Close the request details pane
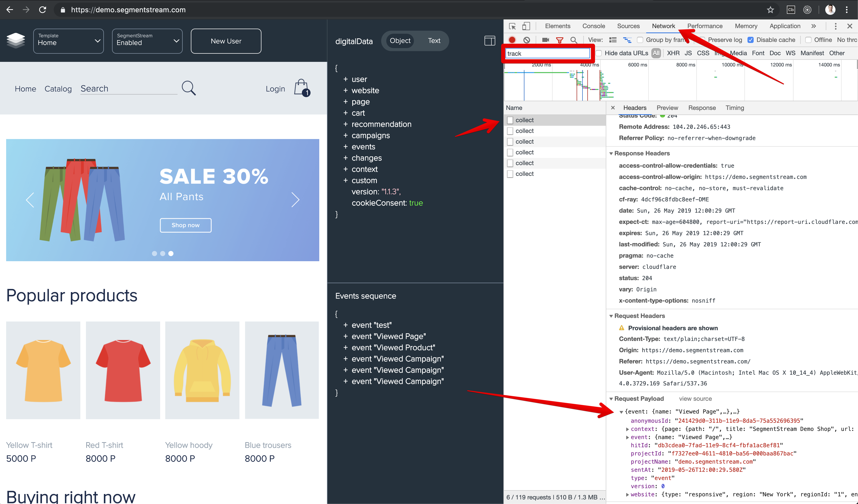 click(613, 108)
